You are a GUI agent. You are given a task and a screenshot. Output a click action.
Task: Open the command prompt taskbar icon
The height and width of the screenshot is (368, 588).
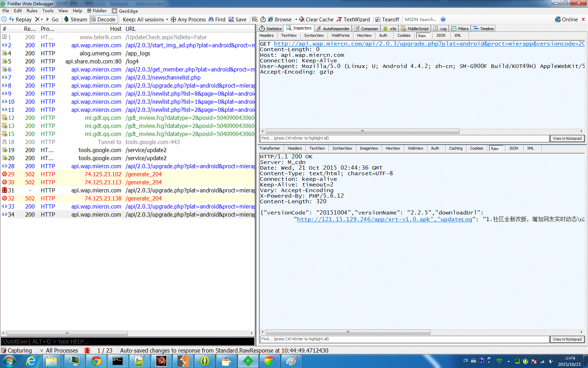click(x=118, y=361)
